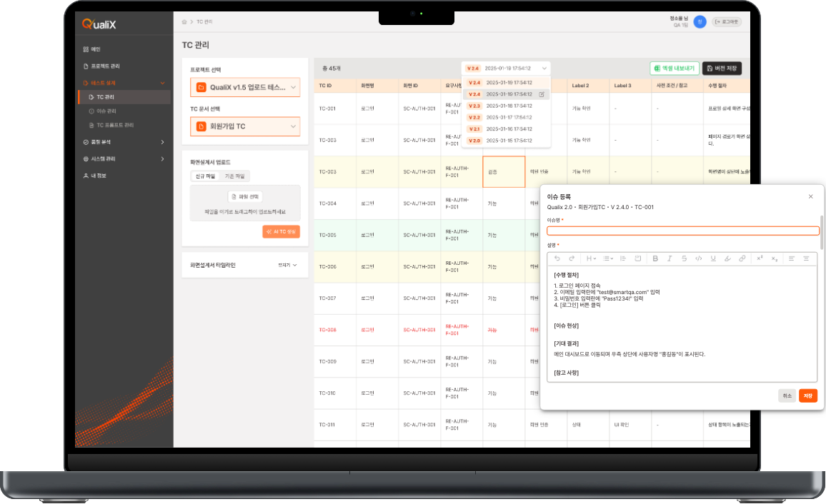Collapse the 화면설계서 타임라인 section
The height and width of the screenshot is (504, 826).
click(x=288, y=265)
